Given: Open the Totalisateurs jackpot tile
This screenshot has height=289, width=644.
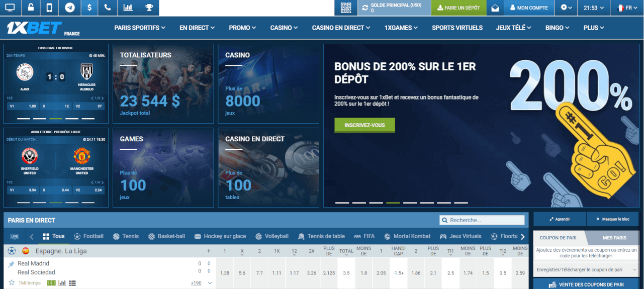Looking at the screenshot, I should tap(163, 83).
